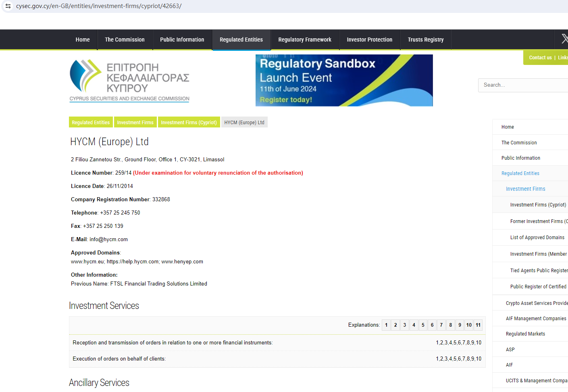The width and height of the screenshot is (568, 392).
Task: Click the Contact us link
Action: point(540,58)
